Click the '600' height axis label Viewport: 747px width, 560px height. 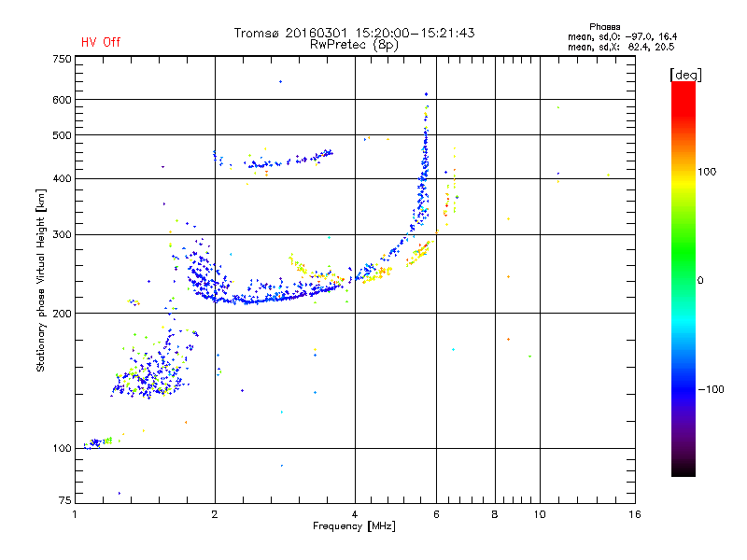tap(62, 100)
